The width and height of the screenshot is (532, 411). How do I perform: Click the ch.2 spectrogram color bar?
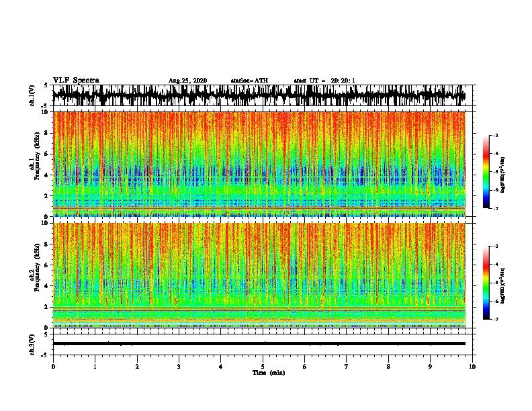coord(486,283)
